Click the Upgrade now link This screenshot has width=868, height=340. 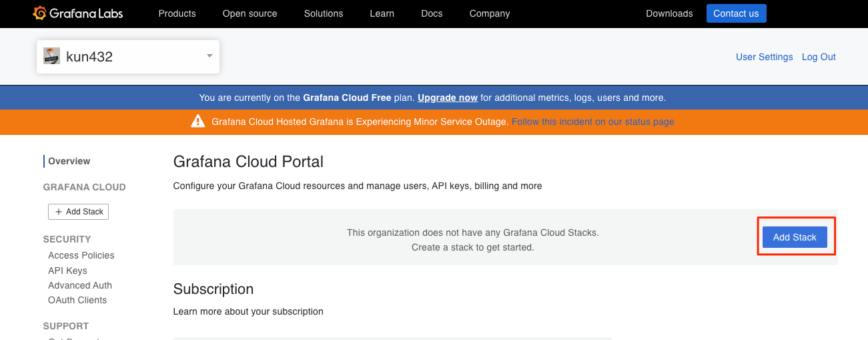click(448, 98)
